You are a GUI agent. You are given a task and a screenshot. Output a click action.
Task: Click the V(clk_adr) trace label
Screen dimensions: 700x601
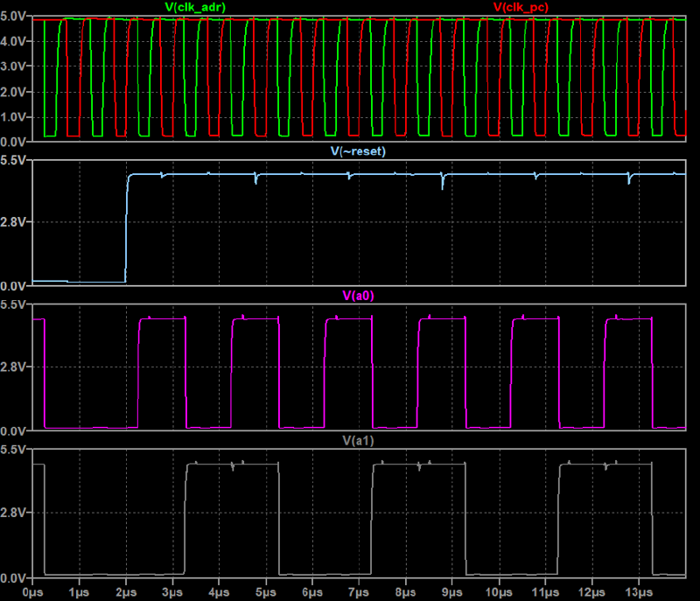pos(196,7)
